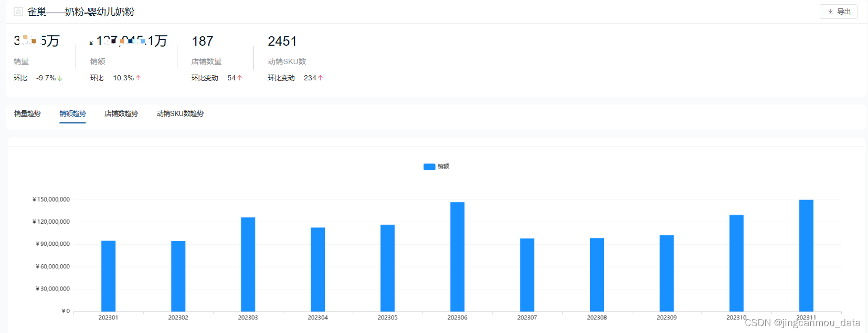This screenshot has height=333, width=868.
Task: Click the 店铺数量 label
Action: [x=206, y=61]
